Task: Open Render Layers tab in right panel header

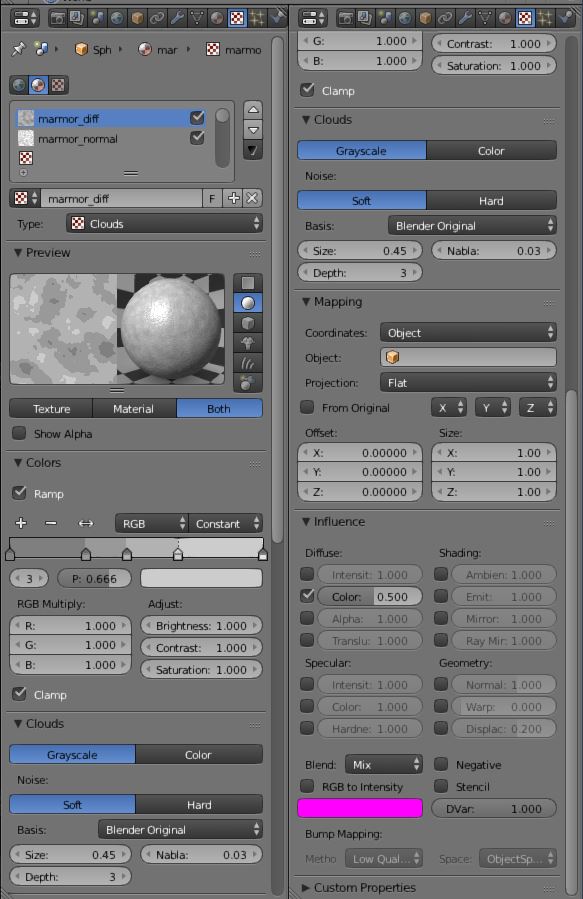Action: pos(365,18)
